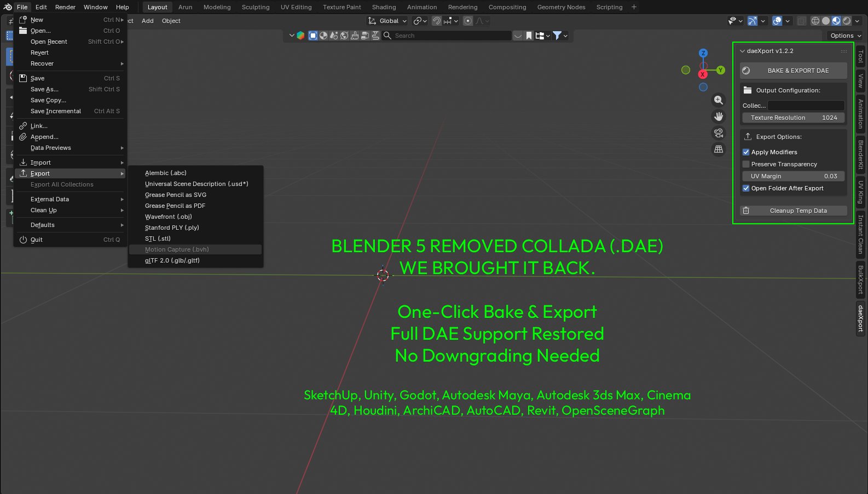
Task: Toggle viewport overlays button
Action: coord(777,21)
